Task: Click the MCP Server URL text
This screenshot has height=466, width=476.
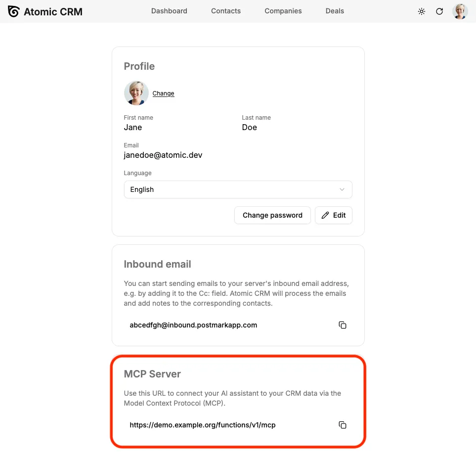Action: pos(203,425)
